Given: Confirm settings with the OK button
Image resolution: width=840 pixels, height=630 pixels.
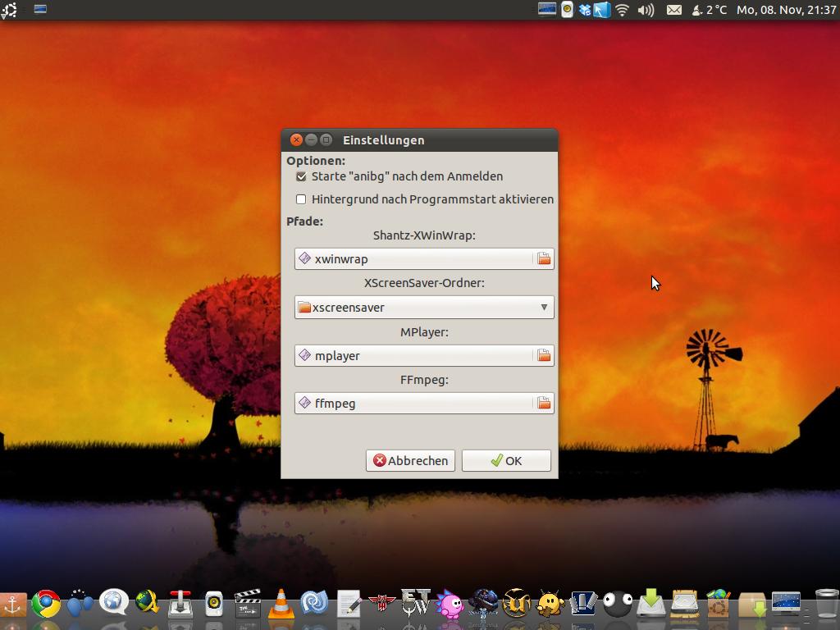Looking at the screenshot, I should pos(506,461).
